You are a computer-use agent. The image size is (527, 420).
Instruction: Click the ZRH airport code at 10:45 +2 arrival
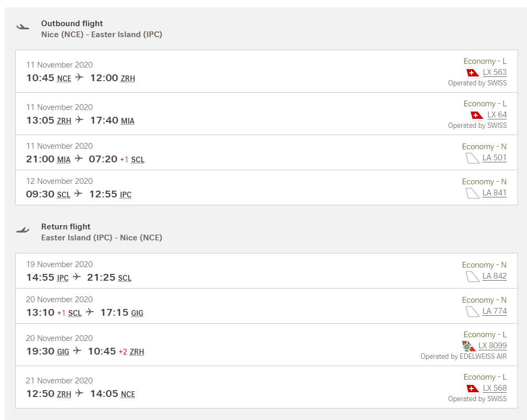click(137, 352)
